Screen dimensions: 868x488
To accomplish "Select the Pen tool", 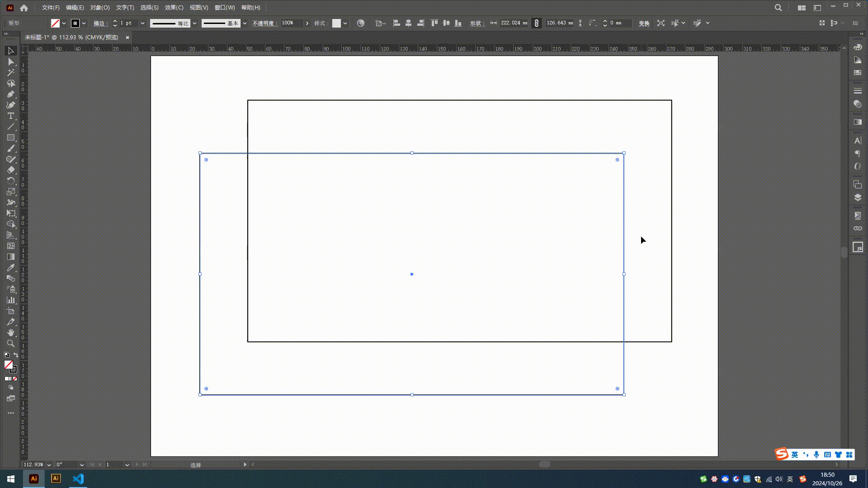I will click(x=11, y=94).
